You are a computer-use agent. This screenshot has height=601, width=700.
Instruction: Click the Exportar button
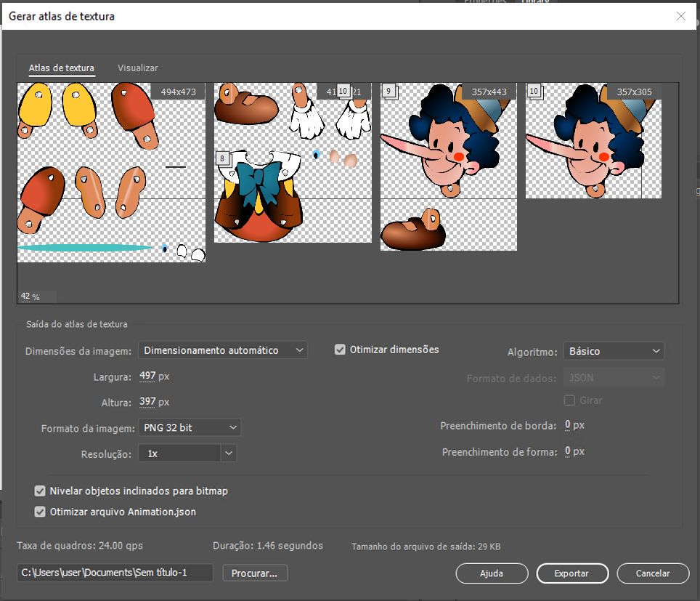(x=571, y=573)
